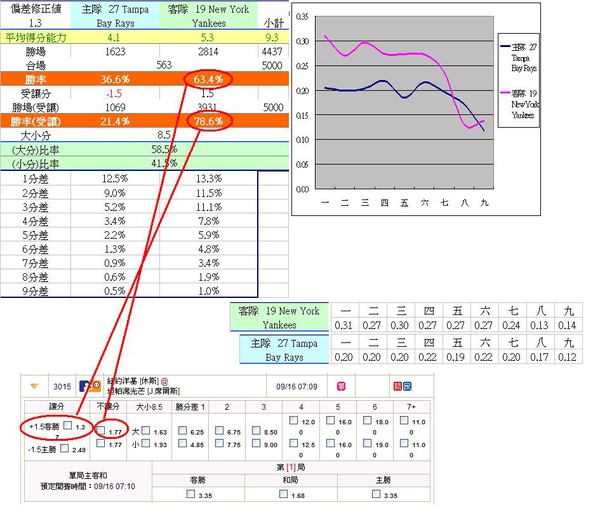Tick the margin 2 checkbox at 7.75

point(219,443)
